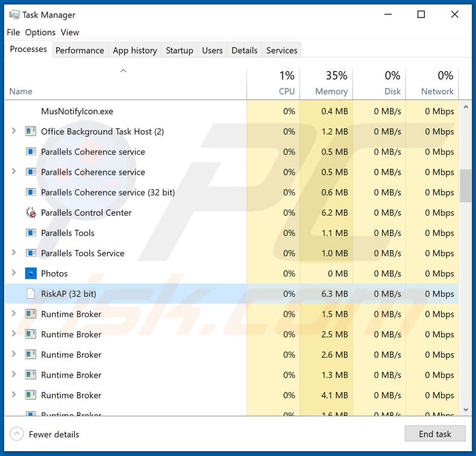Expand Runtime Broker with 1.5 MB memory

(x=14, y=313)
